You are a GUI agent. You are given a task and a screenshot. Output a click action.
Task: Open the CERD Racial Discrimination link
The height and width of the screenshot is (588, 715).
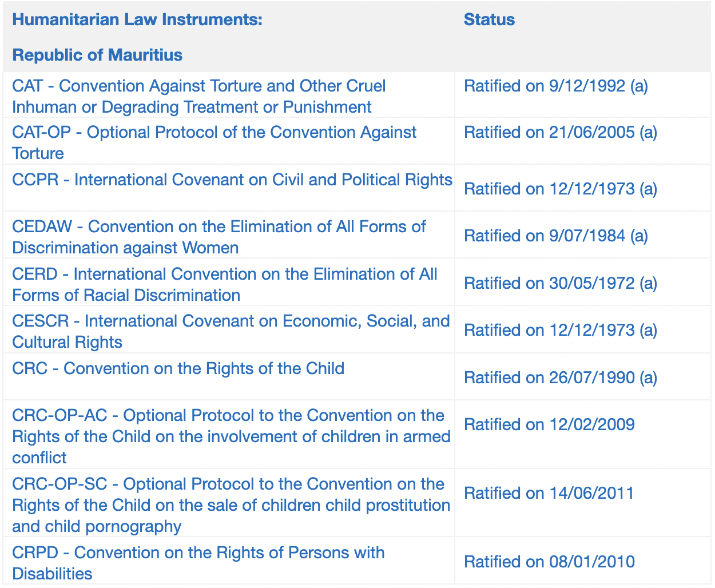click(x=225, y=285)
